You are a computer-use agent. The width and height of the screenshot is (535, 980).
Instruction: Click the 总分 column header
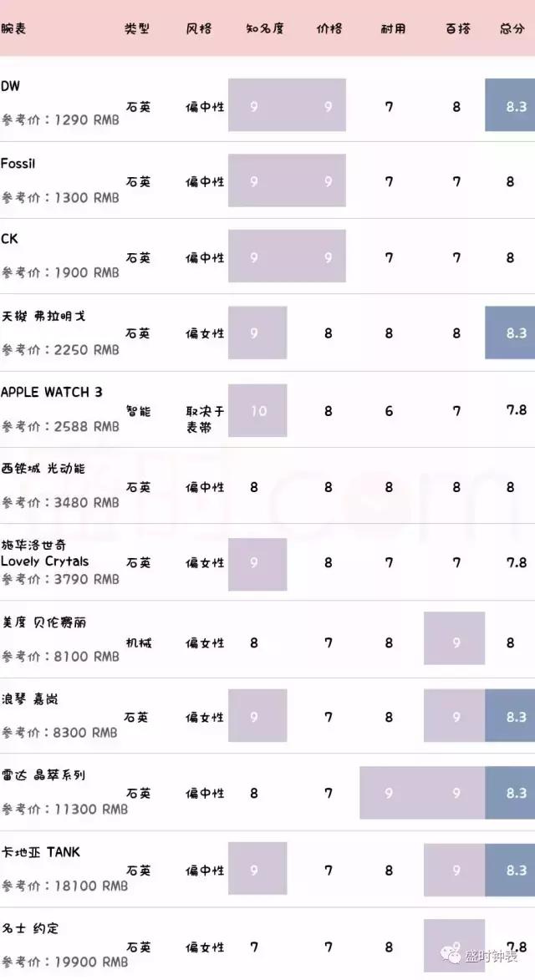click(x=512, y=28)
